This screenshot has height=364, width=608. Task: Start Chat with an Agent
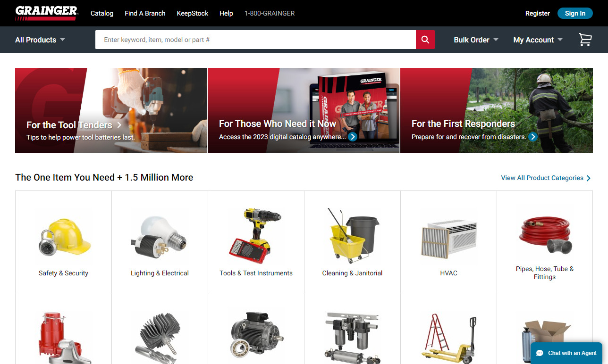(566, 353)
